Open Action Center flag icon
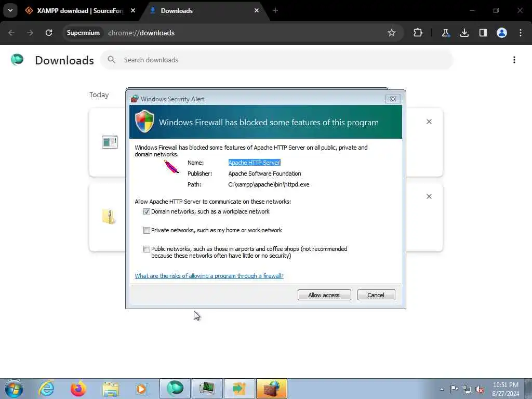 tap(454, 389)
